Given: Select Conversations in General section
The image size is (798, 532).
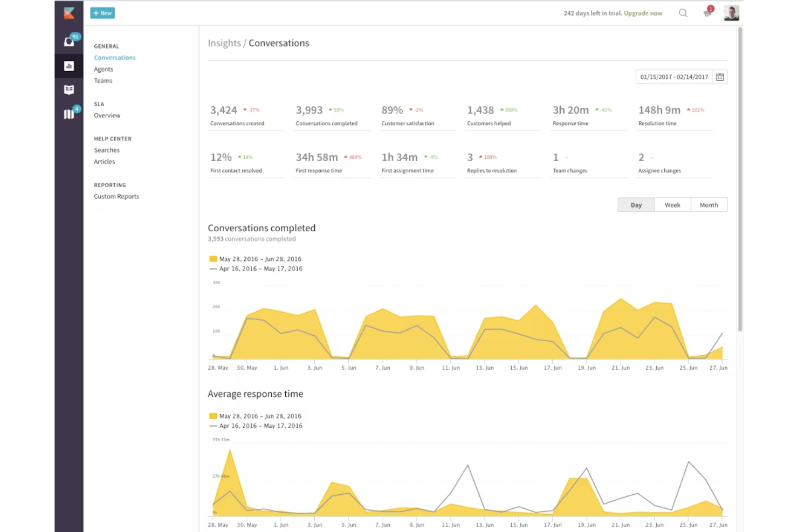Looking at the screenshot, I should point(115,58).
